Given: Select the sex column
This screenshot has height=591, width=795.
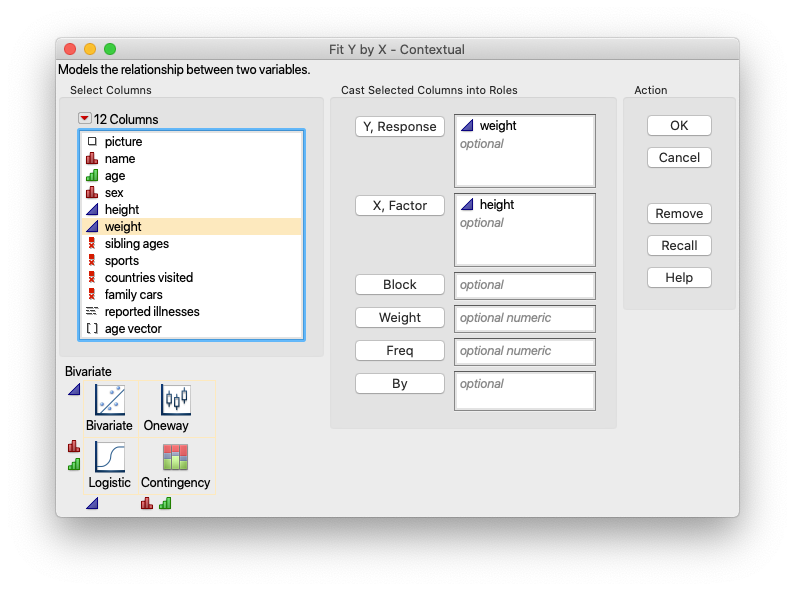Looking at the screenshot, I should [x=192, y=193].
